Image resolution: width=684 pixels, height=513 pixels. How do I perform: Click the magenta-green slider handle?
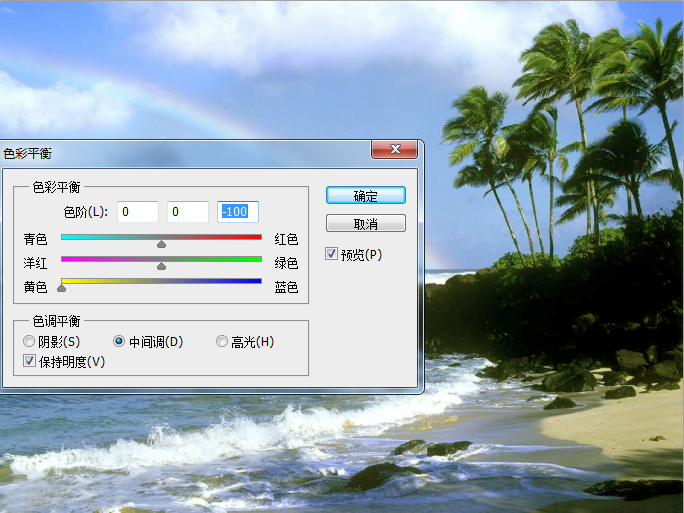(161, 266)
